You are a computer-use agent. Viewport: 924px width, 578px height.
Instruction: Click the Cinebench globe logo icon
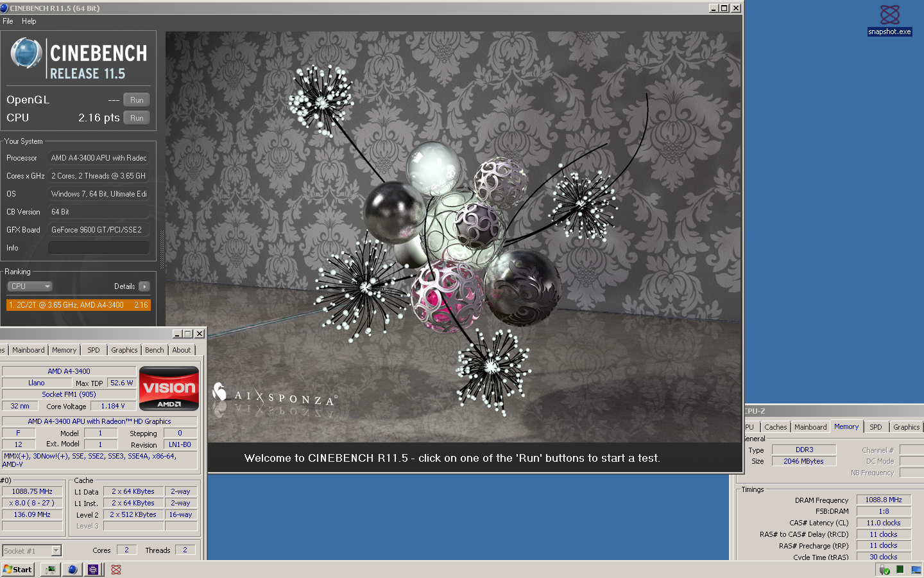pos(26,53)
